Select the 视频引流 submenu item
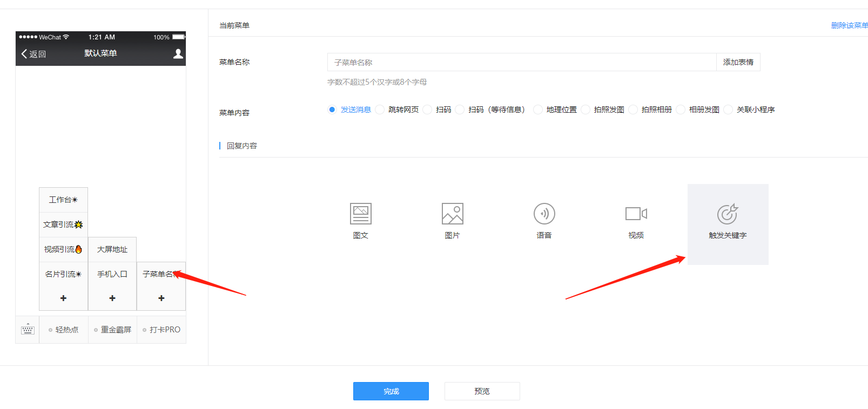This screenshot has width=868, height=409. click(63, 249)
